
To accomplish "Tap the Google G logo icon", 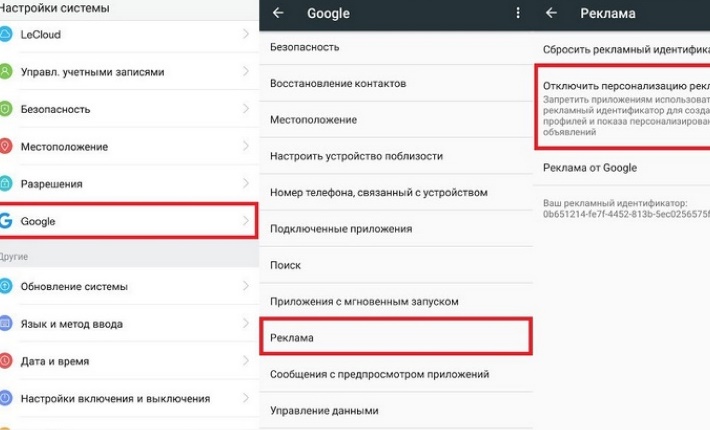I will click(x=5, y=221).
